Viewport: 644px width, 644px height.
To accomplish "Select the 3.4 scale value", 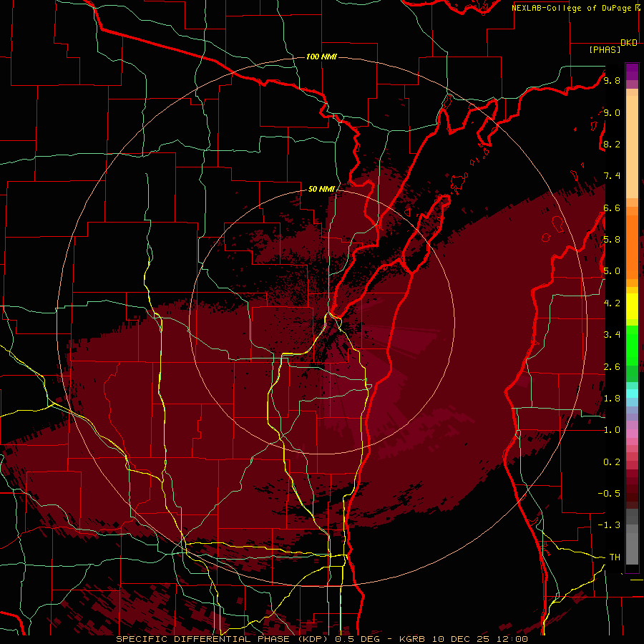I will pyautogui.click(x=612, y=335).
